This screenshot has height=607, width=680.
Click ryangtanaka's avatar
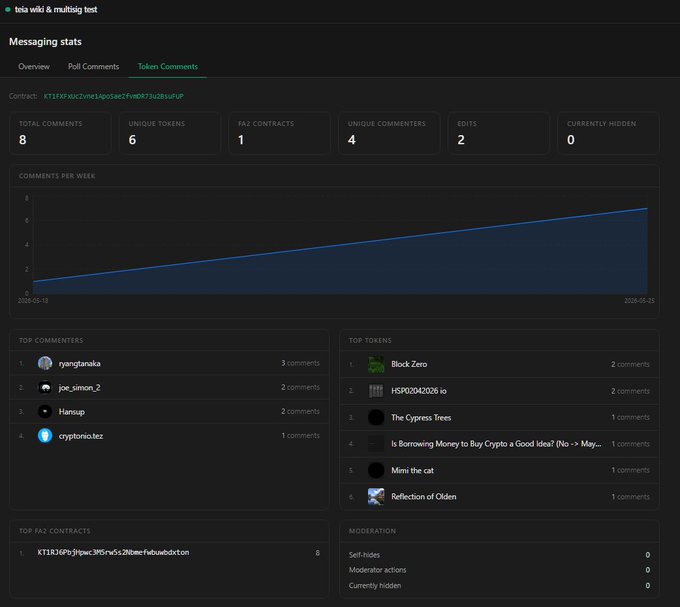pyautogui.click(x=45, y=363)
